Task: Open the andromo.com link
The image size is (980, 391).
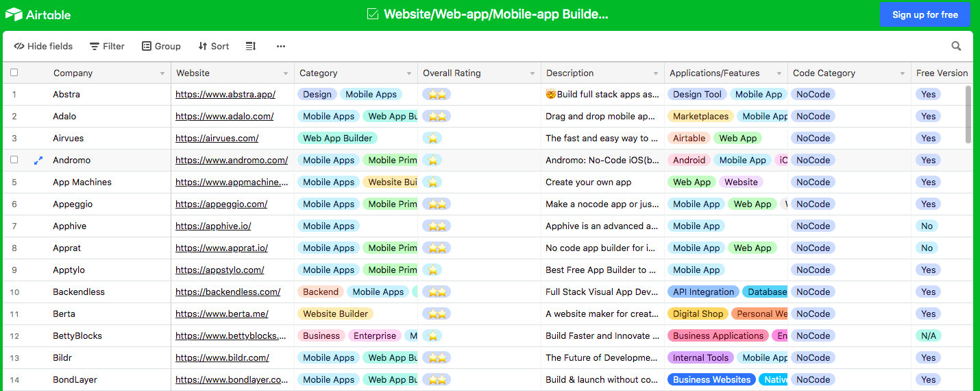Action: click(x=232, y=161)
